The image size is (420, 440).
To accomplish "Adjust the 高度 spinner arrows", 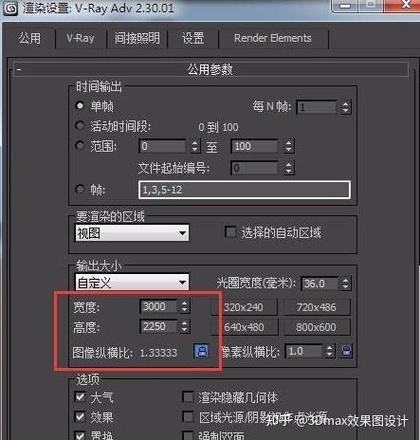I will tap(184, 327).
